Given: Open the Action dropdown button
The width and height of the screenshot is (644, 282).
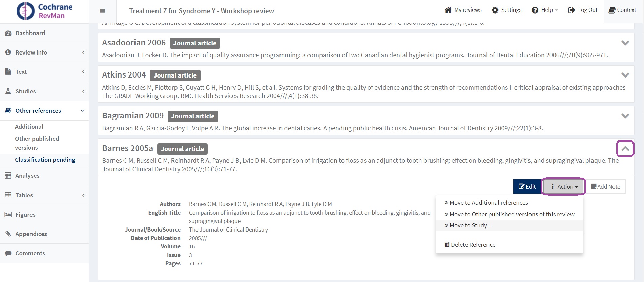Looking at the screenshot, I should click(x=564, y=187).
